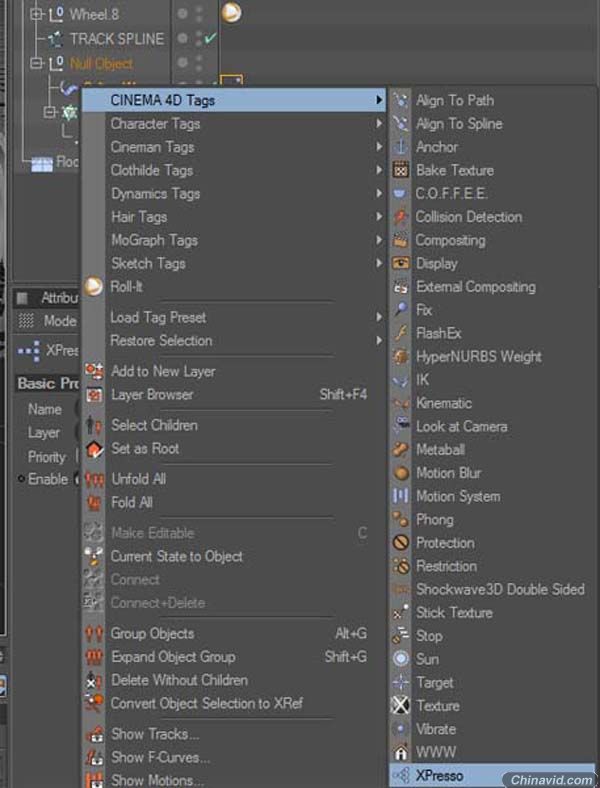This screenshot has width=600, height=788.
Task: Select the TRACK SPLINE object row
Action: tap(117, 38)
